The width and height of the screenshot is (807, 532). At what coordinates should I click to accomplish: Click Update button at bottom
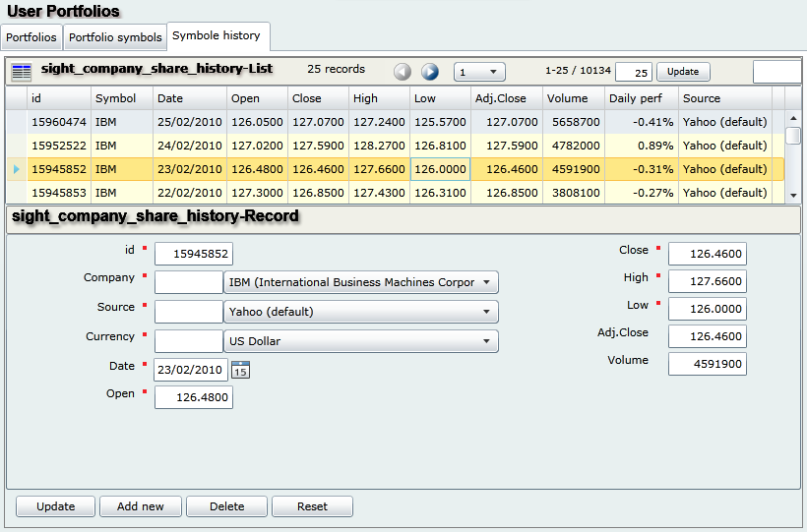click(55, 506)
